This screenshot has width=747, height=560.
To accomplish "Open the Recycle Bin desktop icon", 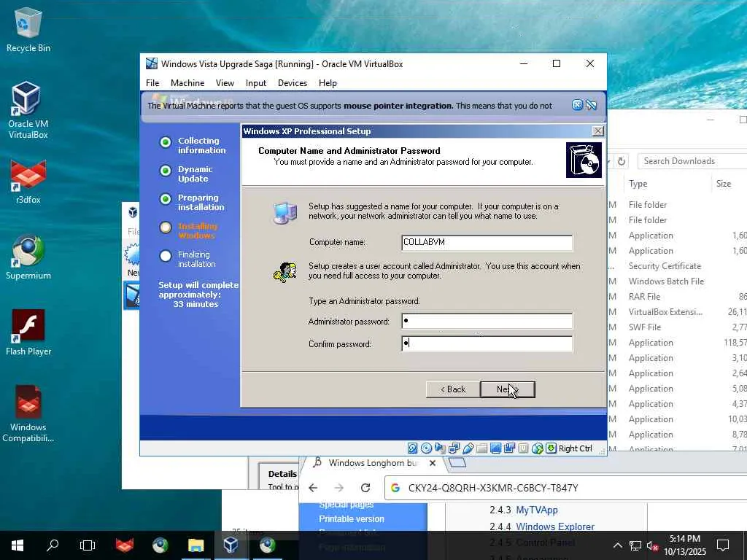I will [x=28, y=29].
